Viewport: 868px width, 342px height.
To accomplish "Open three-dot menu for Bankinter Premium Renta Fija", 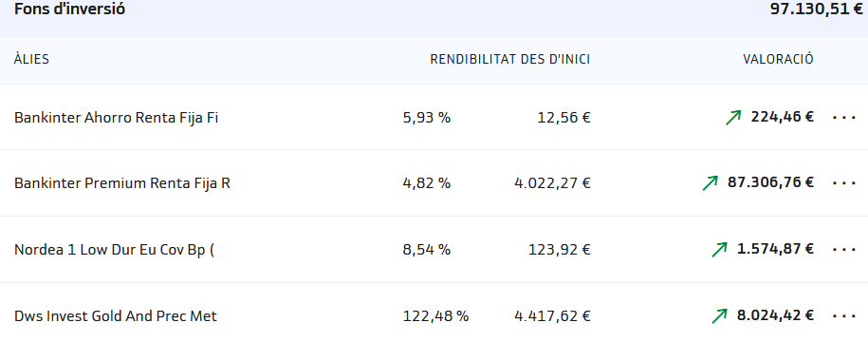I will 844,183.
